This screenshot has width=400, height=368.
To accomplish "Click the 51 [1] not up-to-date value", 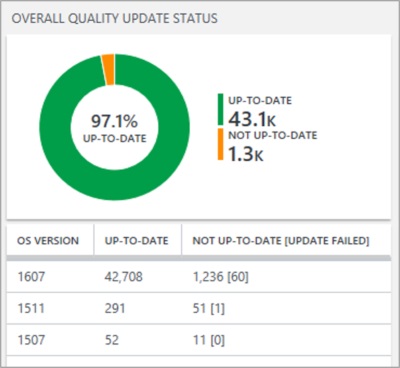I will click(209, 308).
